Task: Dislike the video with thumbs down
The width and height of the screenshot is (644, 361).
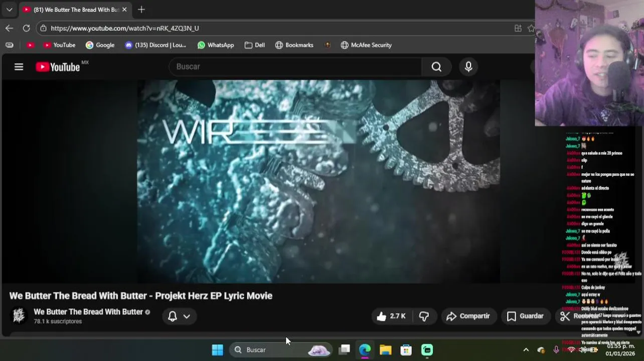Action: pos(424,316)
